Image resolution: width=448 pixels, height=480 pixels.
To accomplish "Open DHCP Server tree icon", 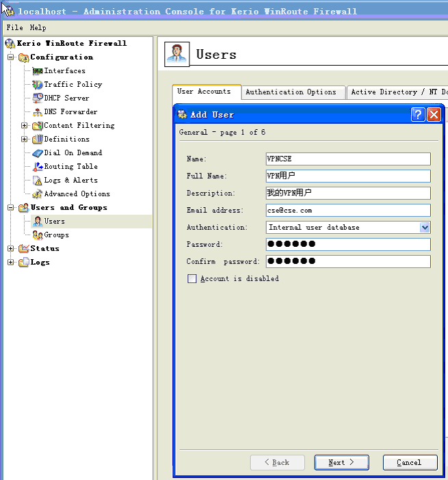I will 38,98.
